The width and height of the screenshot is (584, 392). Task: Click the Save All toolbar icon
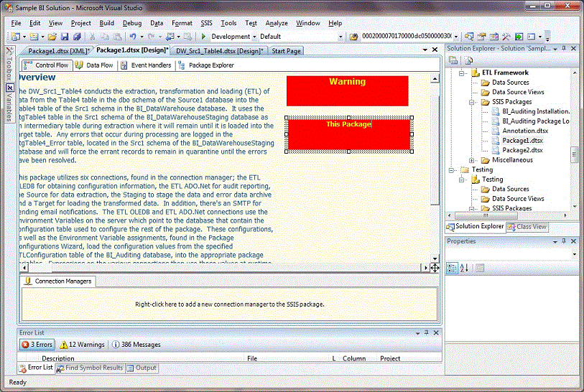pos(77,37)
